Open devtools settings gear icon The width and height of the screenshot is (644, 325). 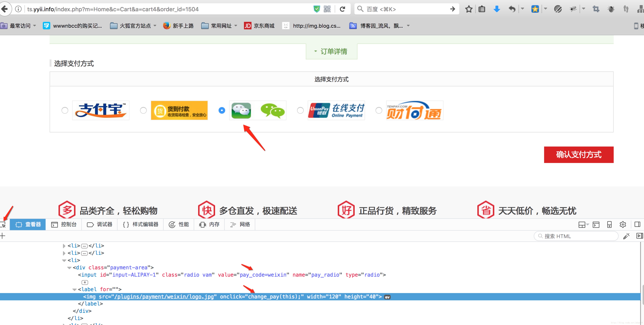pyautogui.click(x=623, y=224)
